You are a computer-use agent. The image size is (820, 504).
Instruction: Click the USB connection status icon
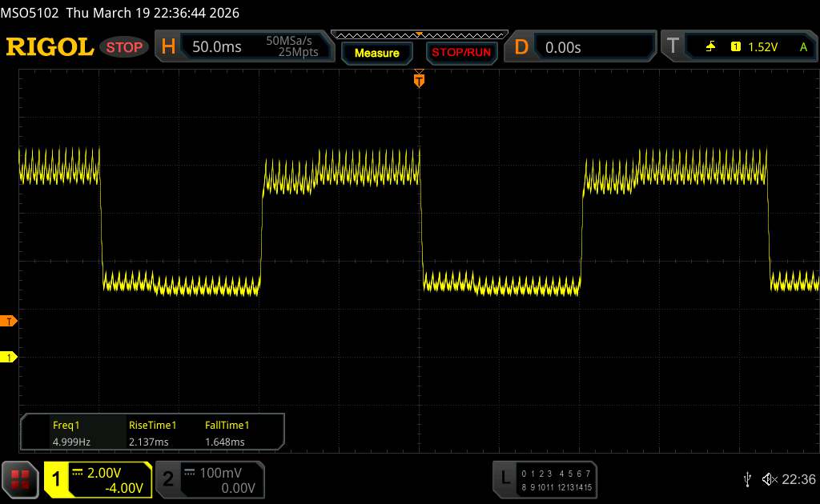(x=748, y=478)
